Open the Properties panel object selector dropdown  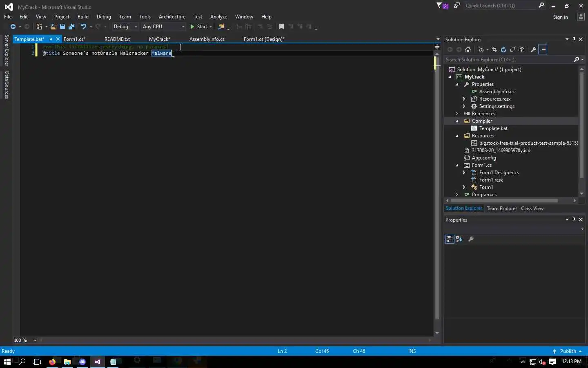(x=582, y=229)
